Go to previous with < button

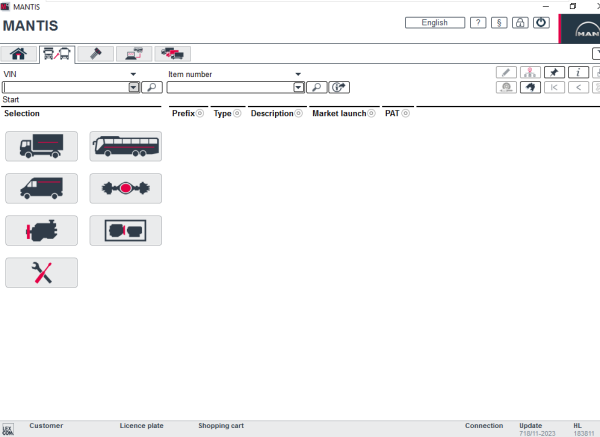(x=578, y=87)
